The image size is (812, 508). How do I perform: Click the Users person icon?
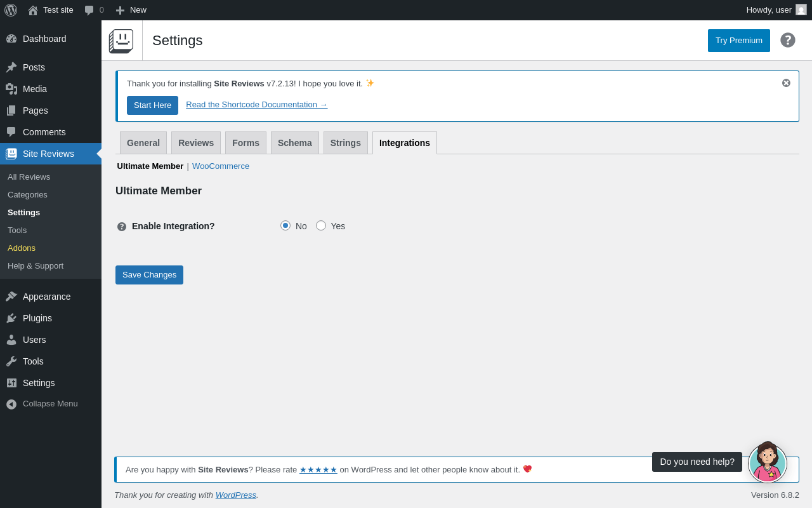pyautogui.click(x=11, y=340)
